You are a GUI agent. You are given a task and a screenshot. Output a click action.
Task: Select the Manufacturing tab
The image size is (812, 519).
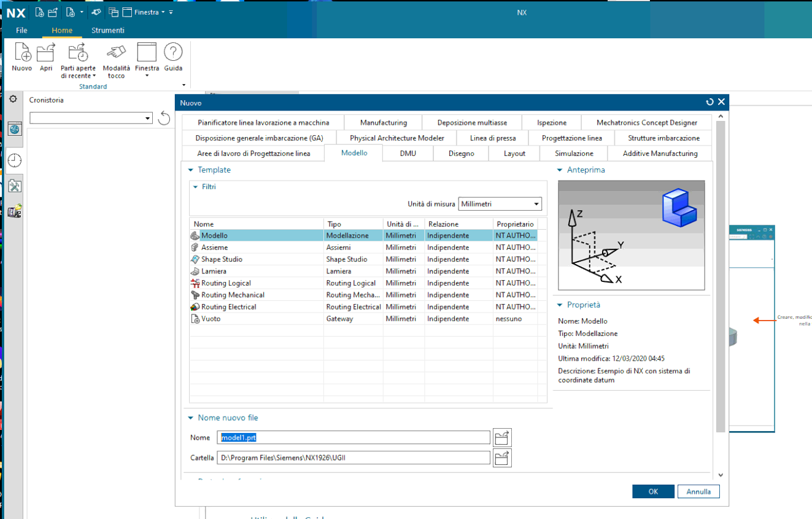pyautogui.click(x=384, y=123)
